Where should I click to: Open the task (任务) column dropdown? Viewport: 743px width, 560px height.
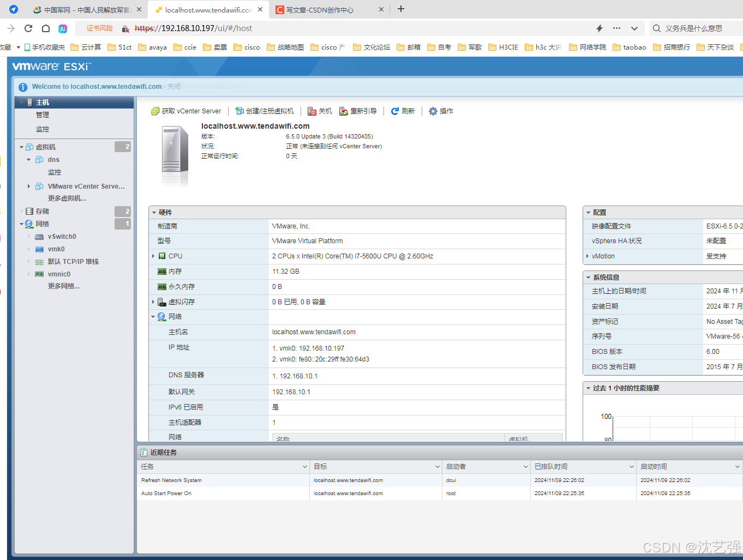[305, 467]
